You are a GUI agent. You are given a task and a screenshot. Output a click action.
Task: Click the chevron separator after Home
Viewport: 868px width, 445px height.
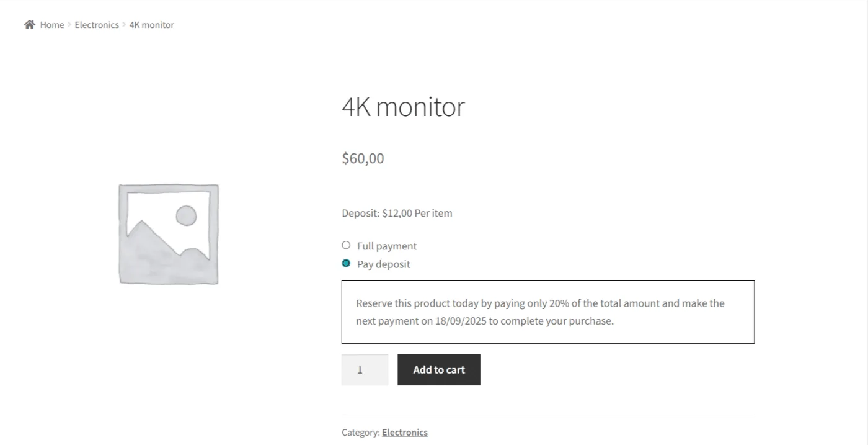click(69, 25)
